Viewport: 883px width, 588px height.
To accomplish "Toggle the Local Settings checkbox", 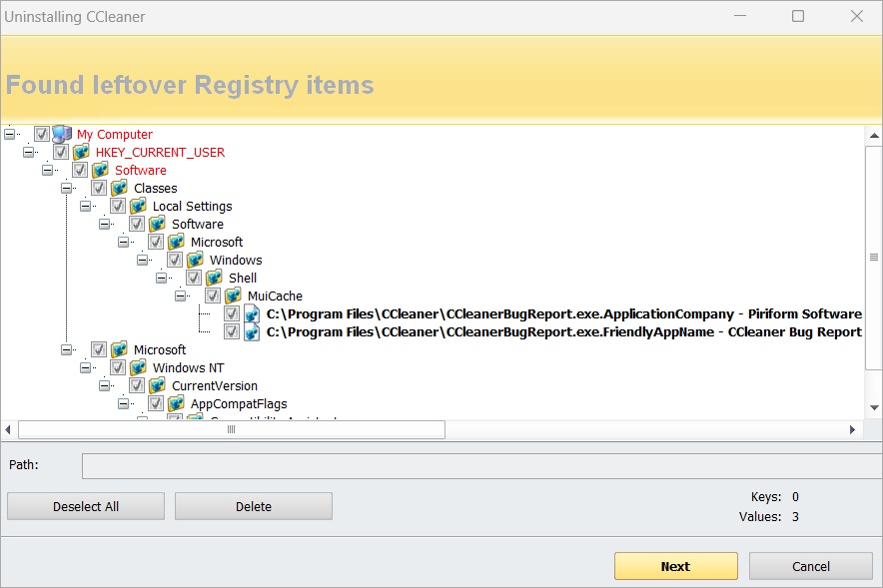I will [x=118, y=206].
